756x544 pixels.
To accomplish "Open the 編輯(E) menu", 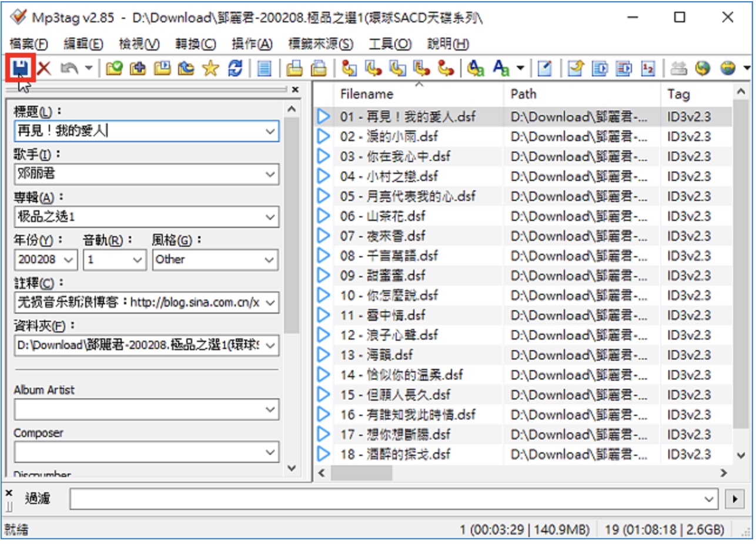I will (83, 43).
